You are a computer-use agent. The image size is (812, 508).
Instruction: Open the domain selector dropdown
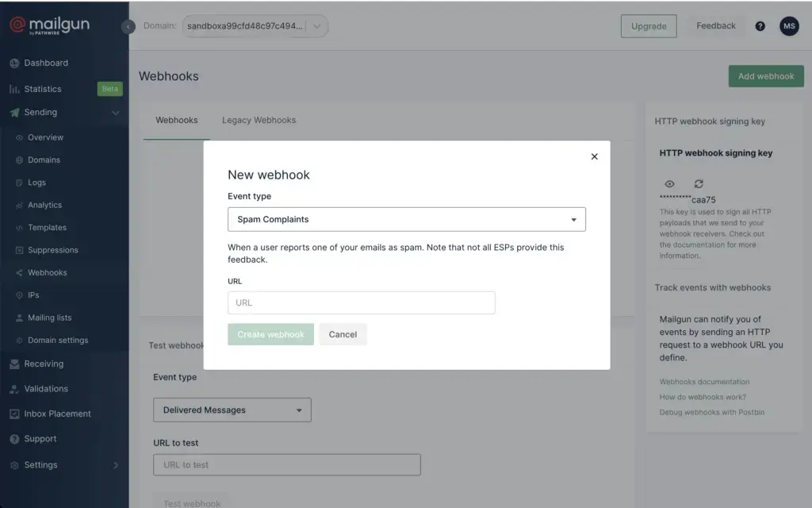(x=255, y=26)
